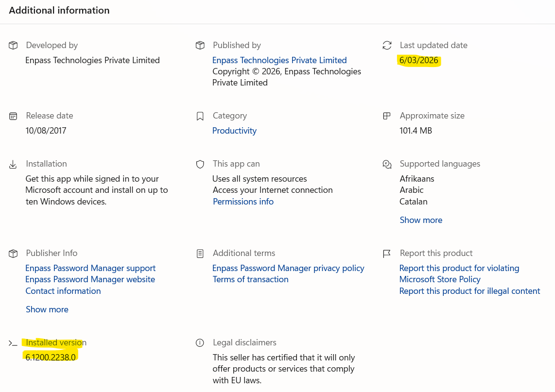
Task: Click the Installation download arrow icon
Action: pos(13,164)
